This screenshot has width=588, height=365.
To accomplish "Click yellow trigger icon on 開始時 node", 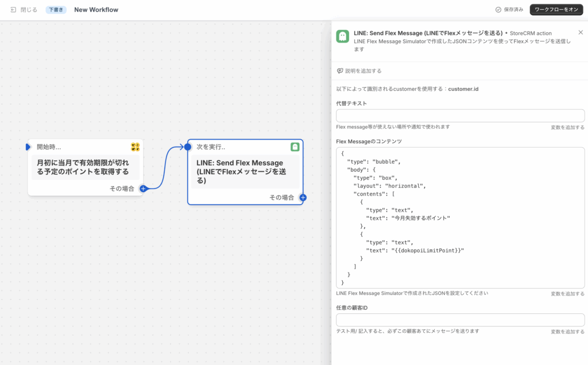I will 136,147.
